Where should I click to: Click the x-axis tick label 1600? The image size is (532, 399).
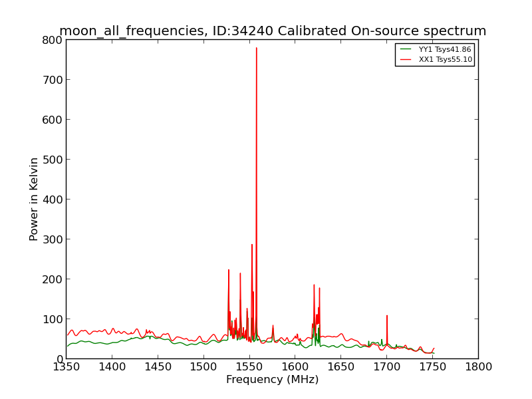click(295, 367)
